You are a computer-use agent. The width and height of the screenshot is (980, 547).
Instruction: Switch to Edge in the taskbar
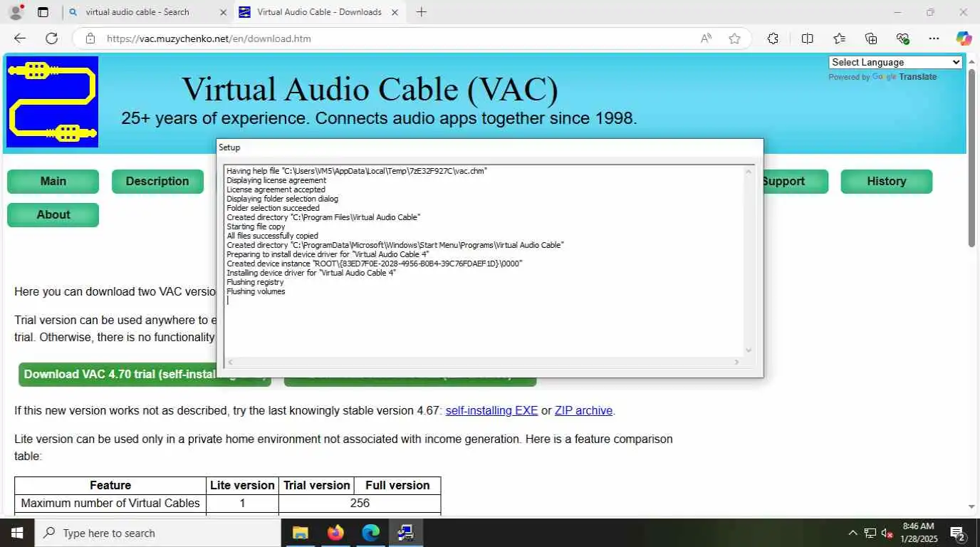[371, 533]
